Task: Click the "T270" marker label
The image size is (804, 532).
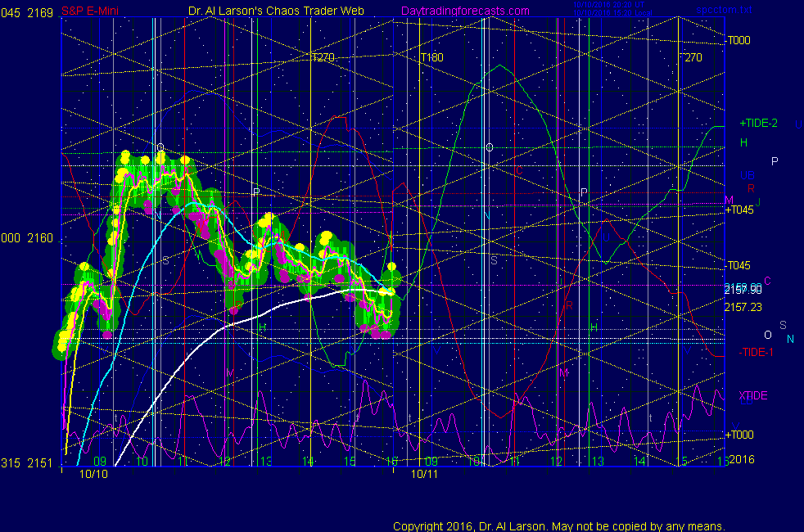Action: [323, 57]
